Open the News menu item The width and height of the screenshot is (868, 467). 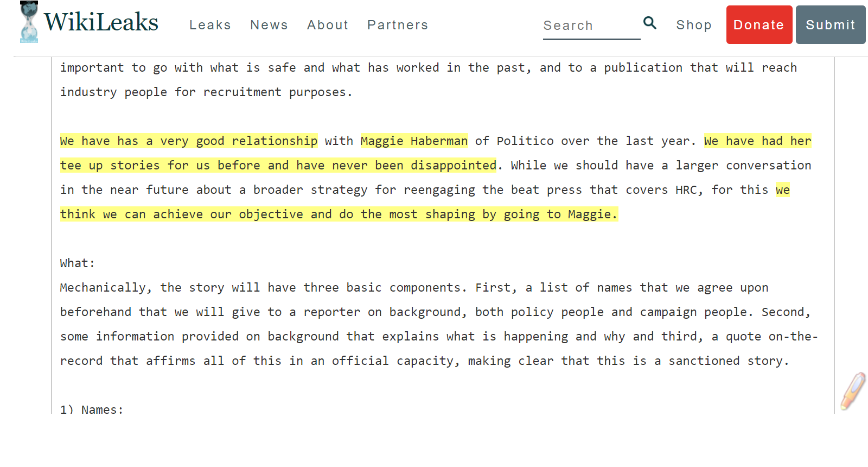[x=269, y=25]
